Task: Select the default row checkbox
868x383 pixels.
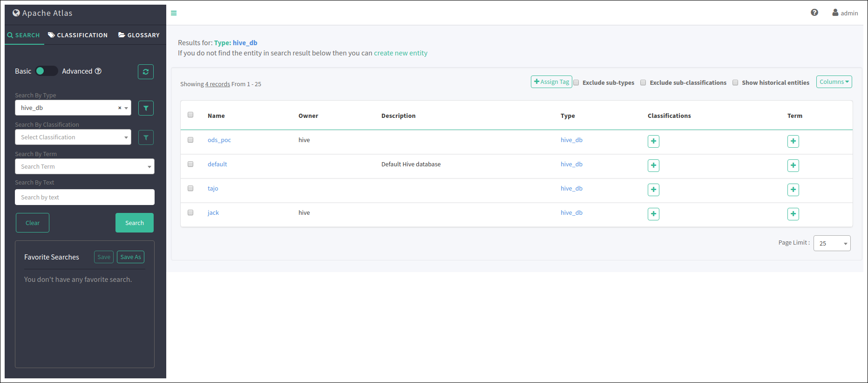Action: [190, 164]
